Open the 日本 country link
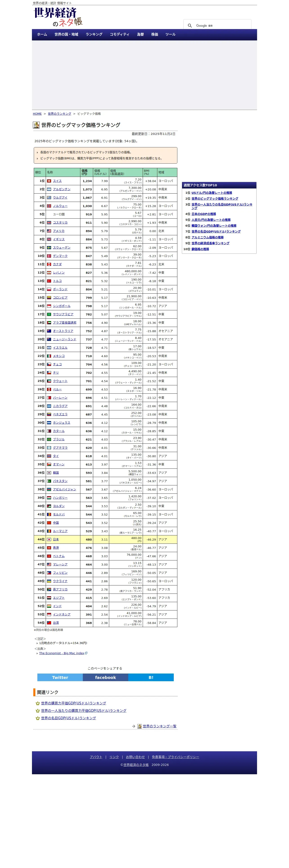Viewport: 289px width, 868px height. click(56, 539)
